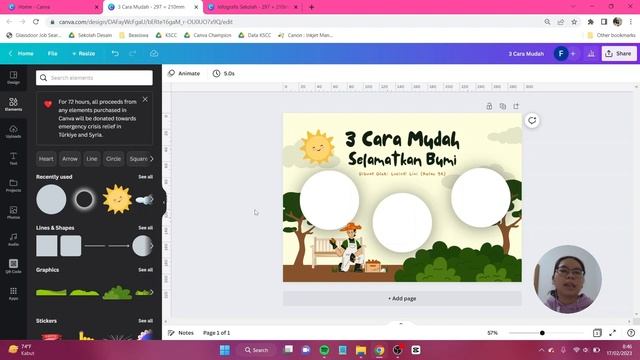Open the 5.0s page duration setting
The width and height of the screenshot is (640, 360).
(x=224, y=73)
